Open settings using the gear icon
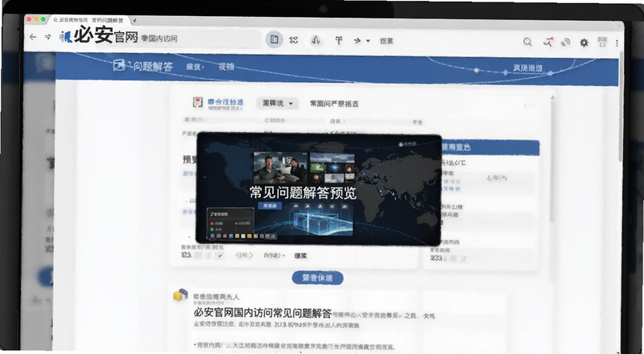644x354 pixels. pyautogui.click(x=584, y=43)
